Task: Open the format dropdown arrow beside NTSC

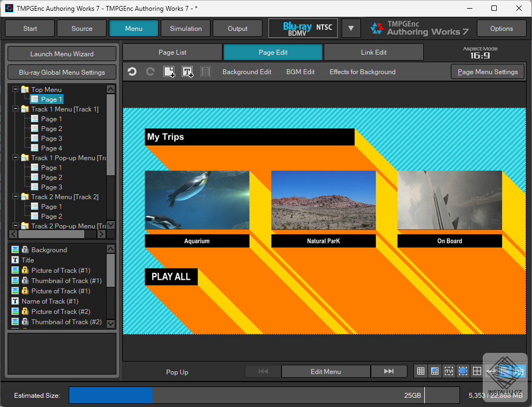Action: pyautogui.click(x=351, y=28)
